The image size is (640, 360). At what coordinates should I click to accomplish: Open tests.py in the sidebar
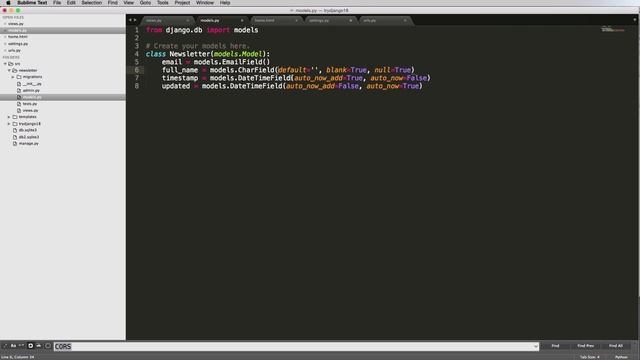[30, 104]
